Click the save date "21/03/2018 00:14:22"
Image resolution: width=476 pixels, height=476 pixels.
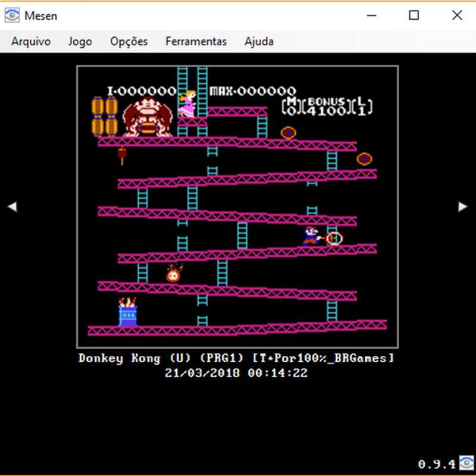(236, 373)
